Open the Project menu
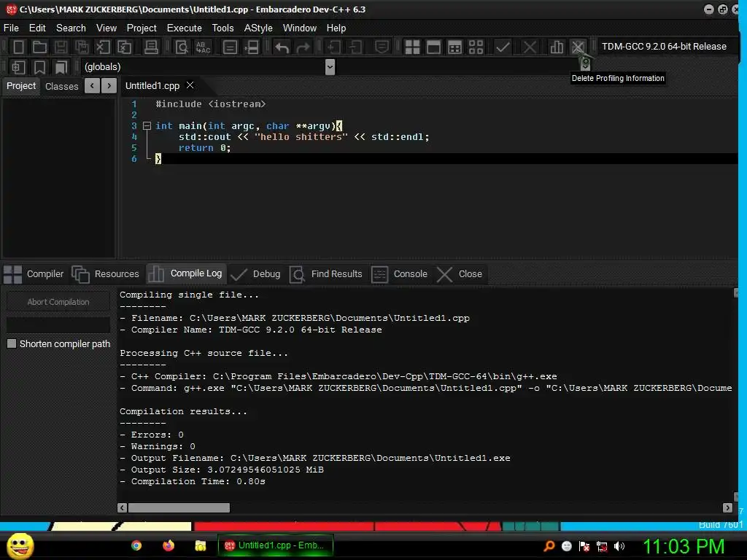 [142, 28]
